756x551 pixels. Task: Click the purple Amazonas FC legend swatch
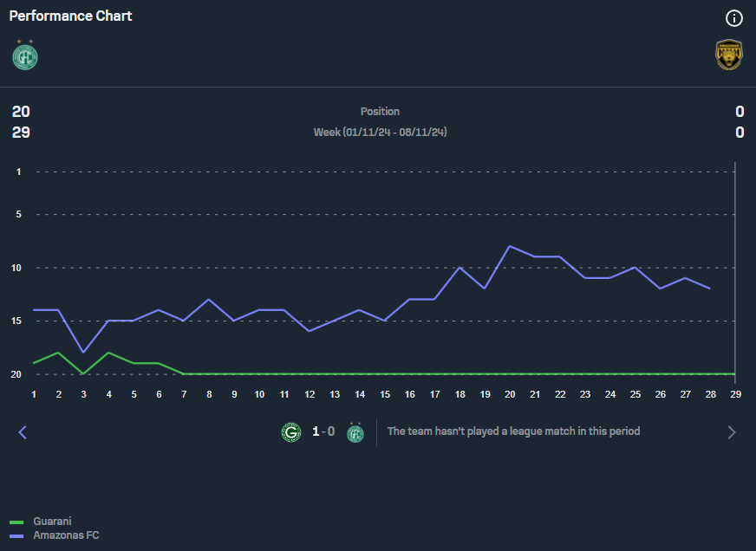point(16,535)
